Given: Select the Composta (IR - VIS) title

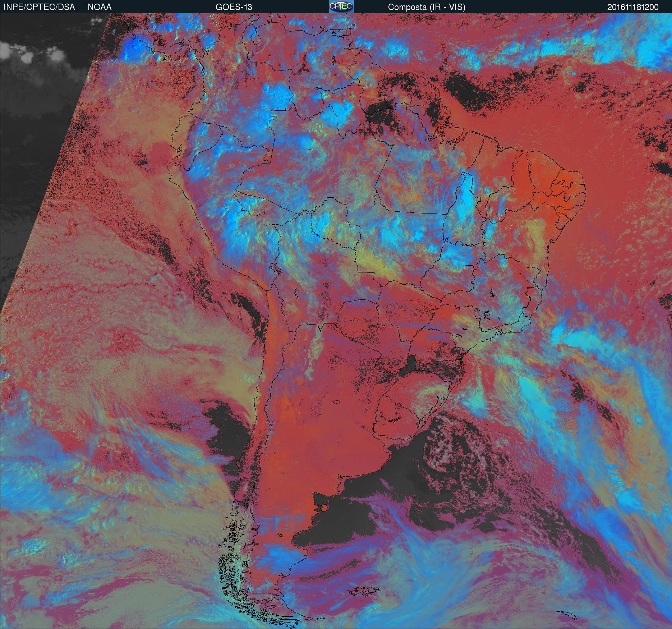Looking at the screenshot, I should [x=427, y=7].
